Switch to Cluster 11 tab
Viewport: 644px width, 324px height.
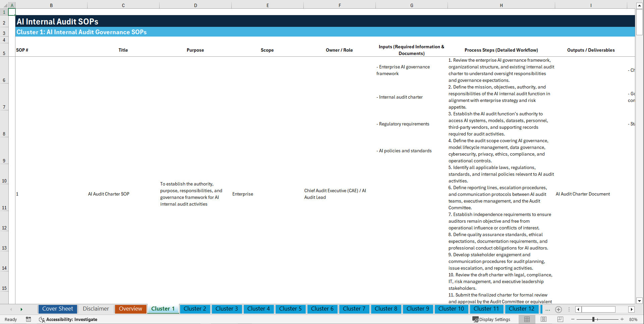[x=486, y=309]
